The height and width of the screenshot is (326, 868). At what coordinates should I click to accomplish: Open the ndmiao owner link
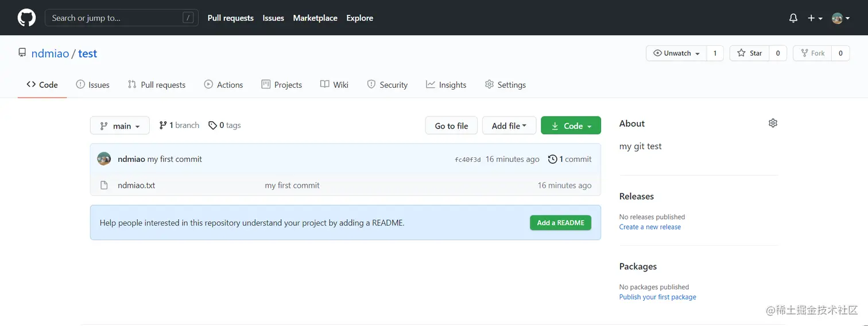pos(50,53)
